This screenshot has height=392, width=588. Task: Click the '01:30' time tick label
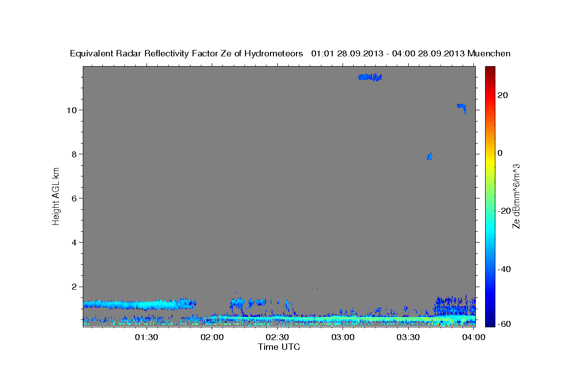[147, 338]
